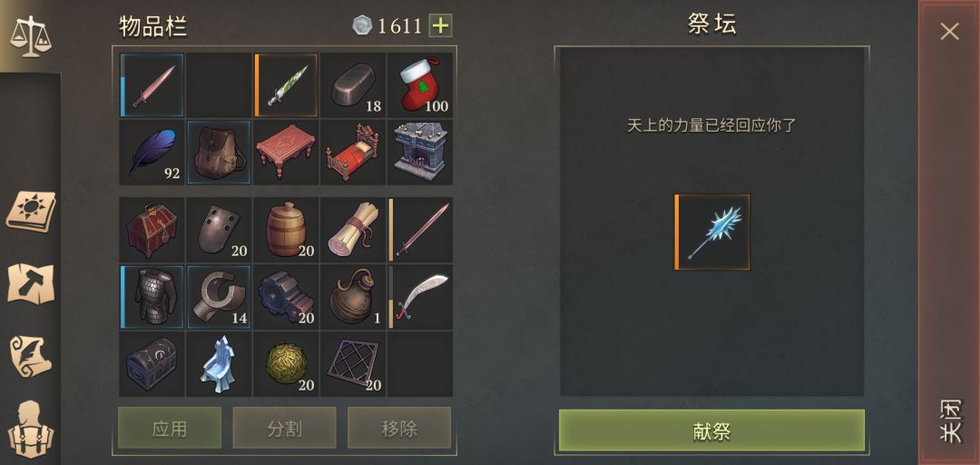This screenshot has width=980, height=465.
Task: Select the chainmail armor item
Action: [152, 297]
